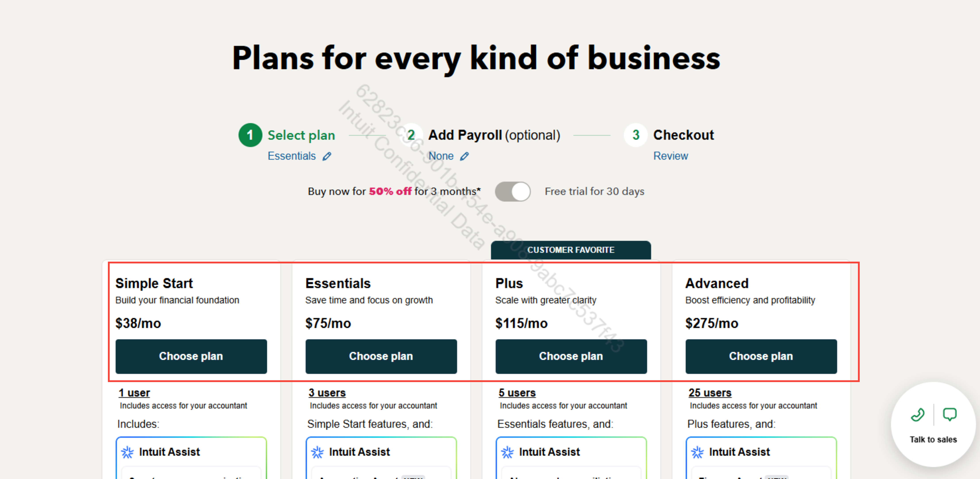The height and width of the screenshot is (479, 980).
Task: Click the Intuit Assist sparkle icon under Simple Start
Action: (x=127, y=452)
